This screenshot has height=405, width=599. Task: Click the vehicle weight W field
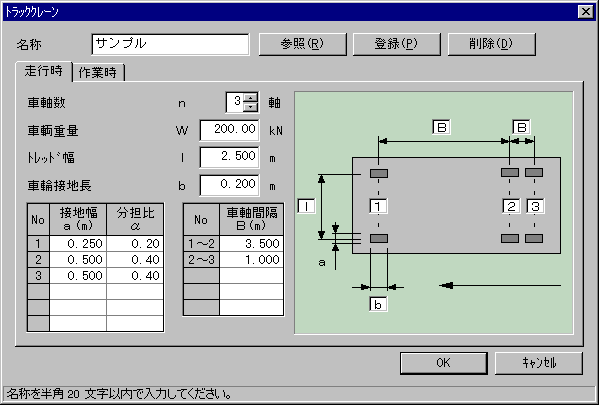coord(229,130)
